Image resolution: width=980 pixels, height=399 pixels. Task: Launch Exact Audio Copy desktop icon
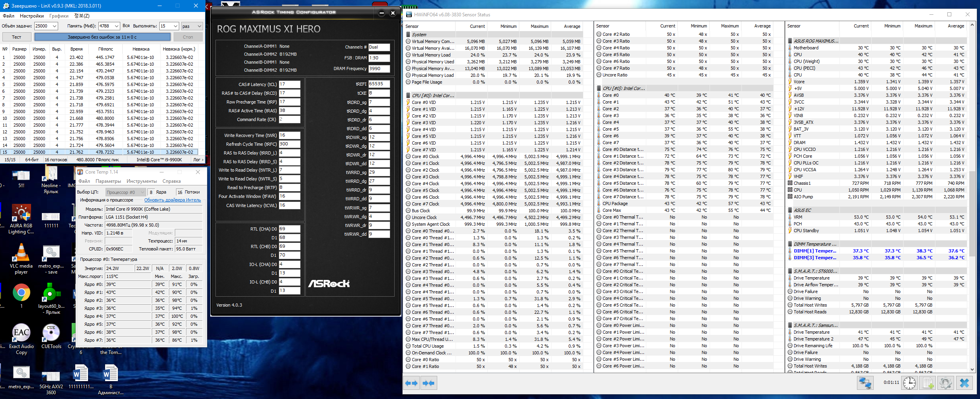[x=21, y=339]
